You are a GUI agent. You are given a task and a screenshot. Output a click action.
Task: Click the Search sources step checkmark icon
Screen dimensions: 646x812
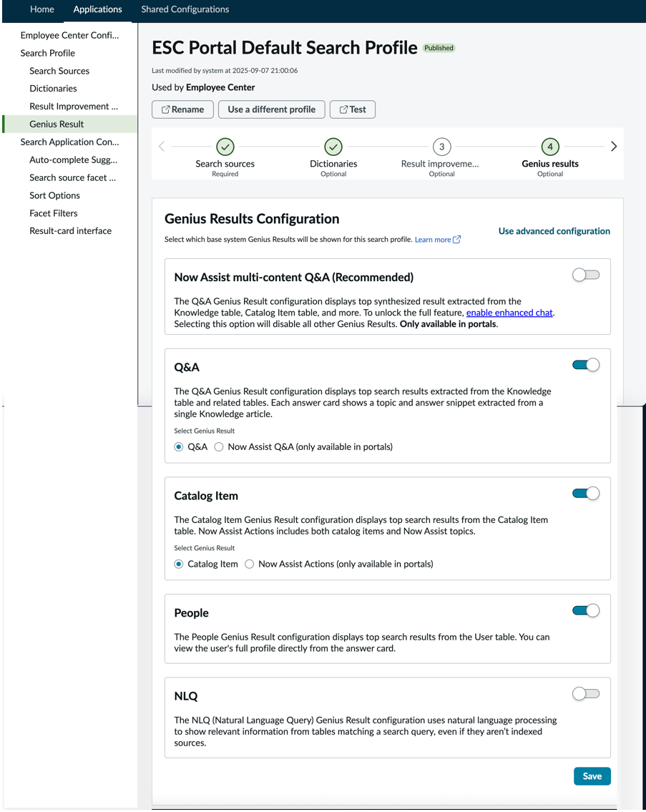point(225,147)
